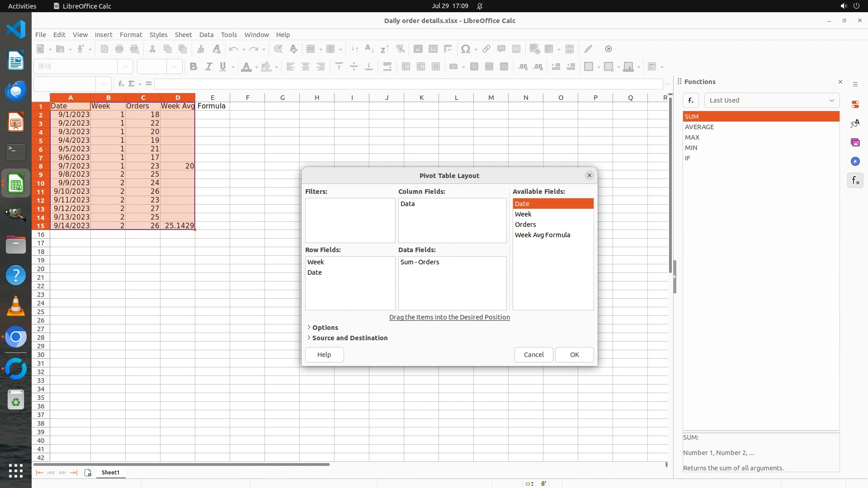The image size is (868, 488).
Task: Open the Navigator sidebar panel
Action: [x=855, y=162]
